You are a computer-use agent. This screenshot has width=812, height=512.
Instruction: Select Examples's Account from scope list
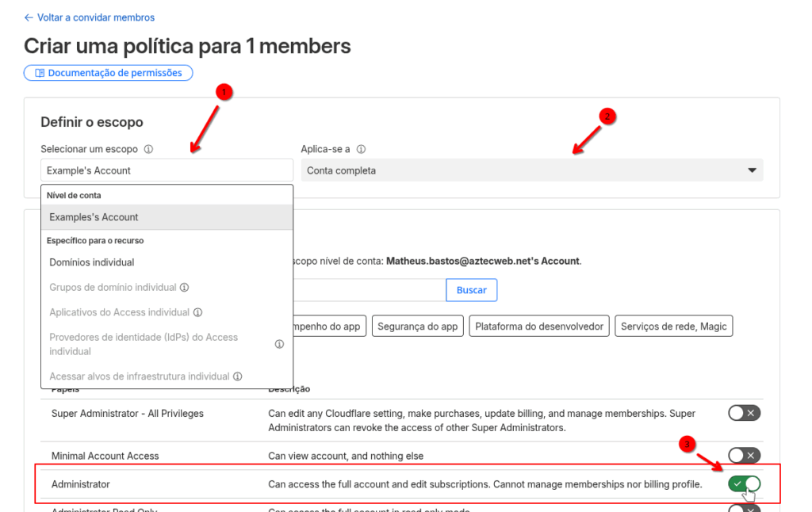[94, 217]
